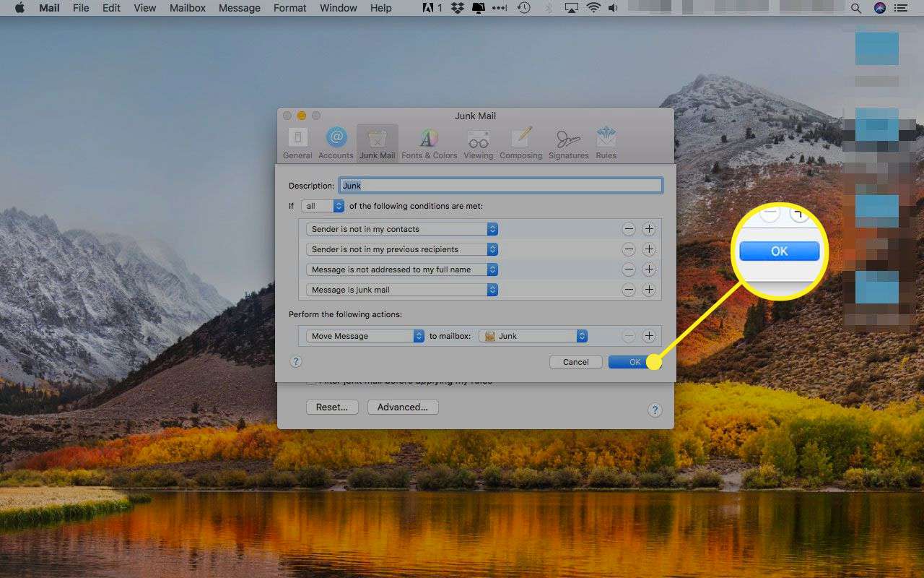This screenshot has width=924, height=578.
Task: Open the Mailbox menu
Action: (188, 8)
